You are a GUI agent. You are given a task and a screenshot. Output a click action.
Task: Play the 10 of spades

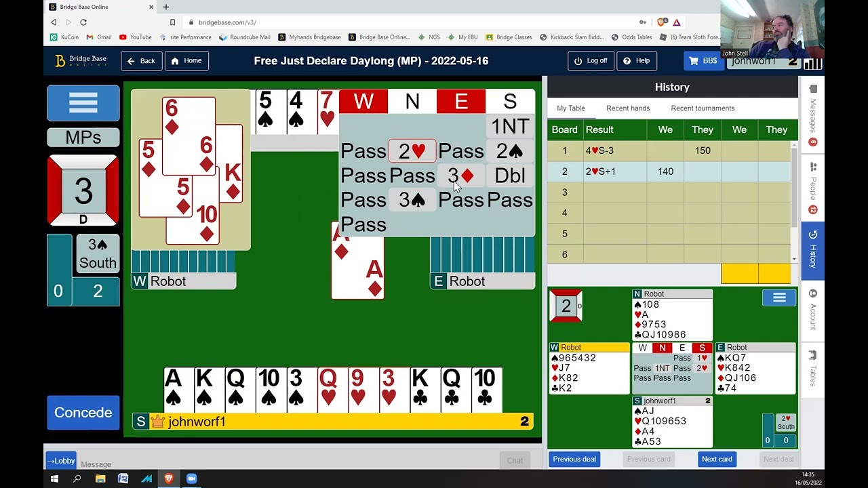[x=270, y=390]
